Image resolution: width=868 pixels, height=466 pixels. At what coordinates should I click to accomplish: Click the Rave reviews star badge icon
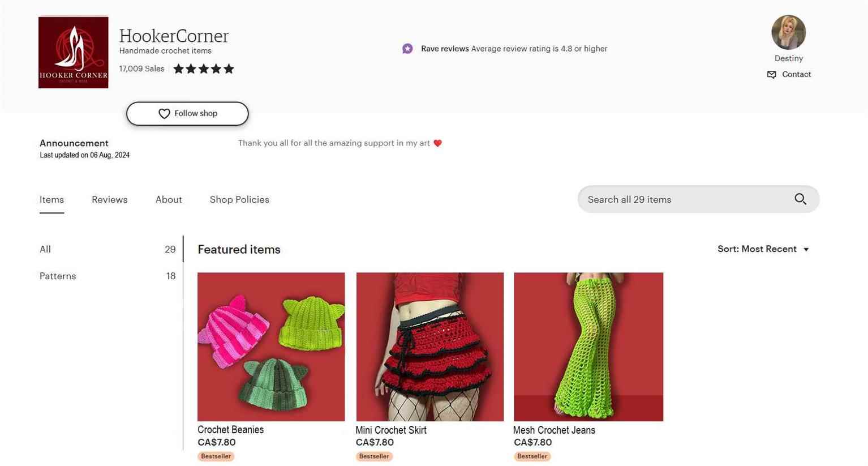coord(407,49)
